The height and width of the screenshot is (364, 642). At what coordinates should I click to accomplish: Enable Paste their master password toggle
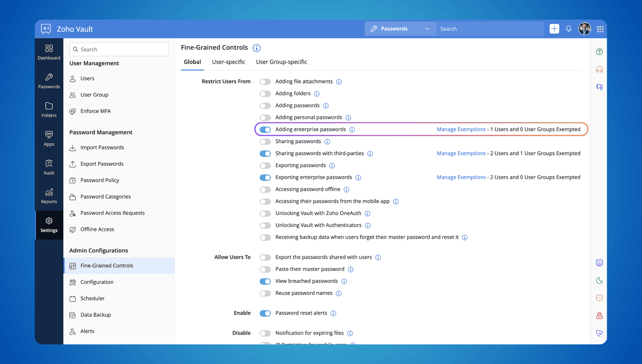pos(265,269)
